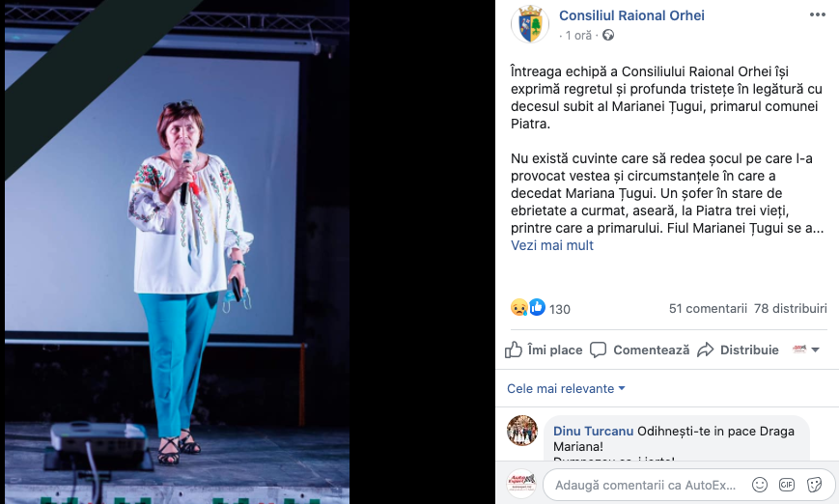Share the post using Distribuie
This screenshot has width=839, height=504.
(738, 350)
